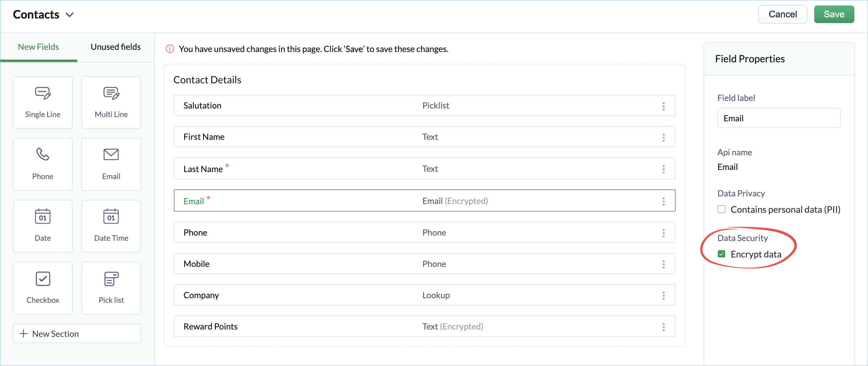Uncheck the Encrypt data checkbox

pos(722,254)
